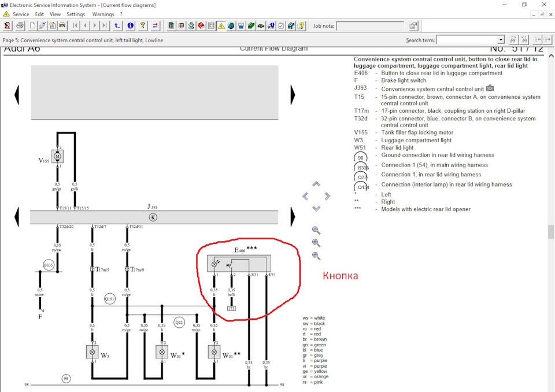Viewport: 555px width, 392px height.
Task: Pan diagram right with gray right arrow
Action: (327, 196)
